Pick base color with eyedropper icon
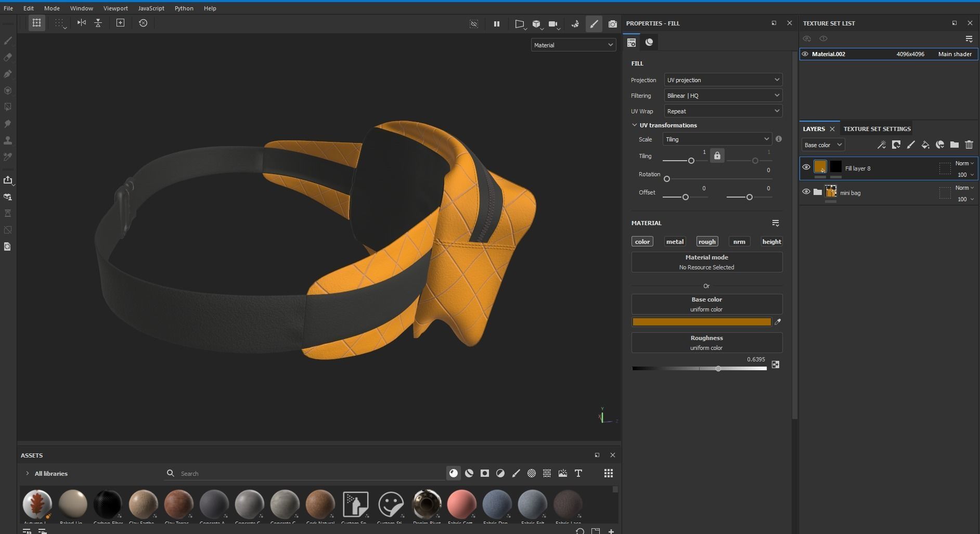Viewport: 980px width, 534px height. click(x=778, y=322)
